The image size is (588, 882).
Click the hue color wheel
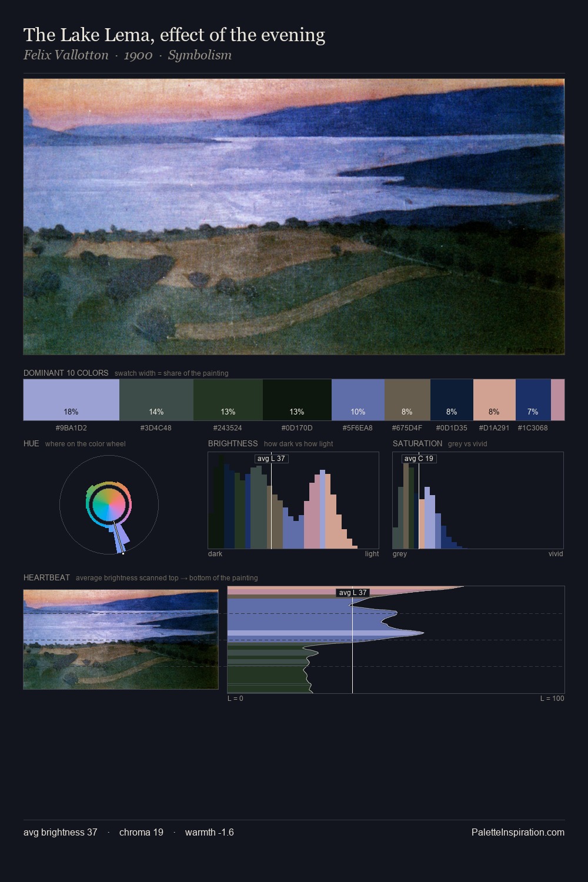[109, 505]
